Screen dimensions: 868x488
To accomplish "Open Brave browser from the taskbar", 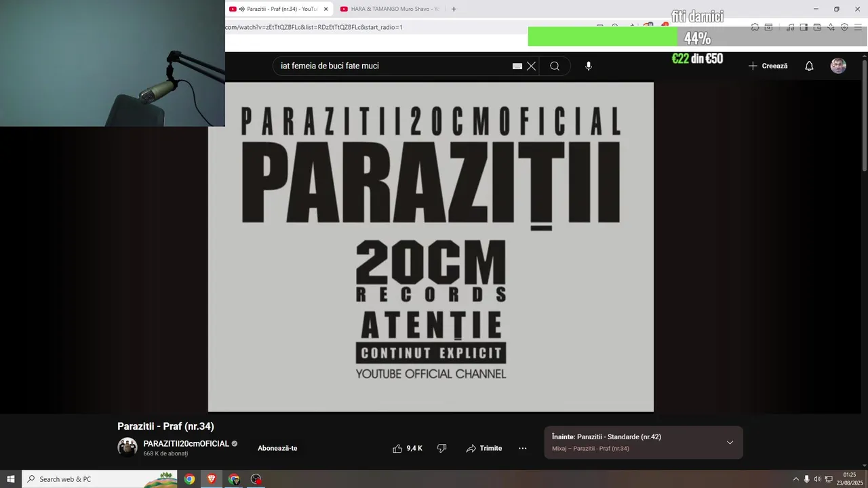I will click(x=212, y=479).
